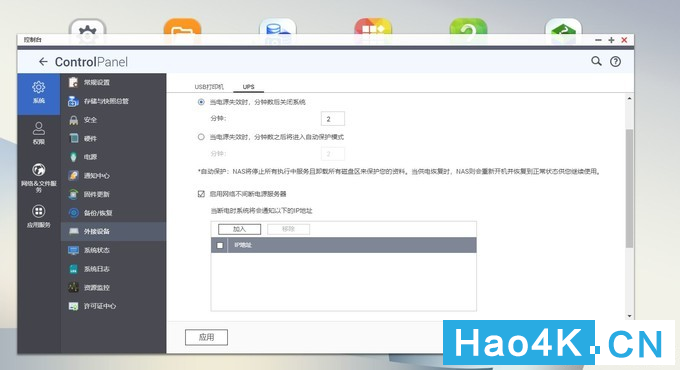
Task: Select the 权限 user category
Action: coord(39,133)
